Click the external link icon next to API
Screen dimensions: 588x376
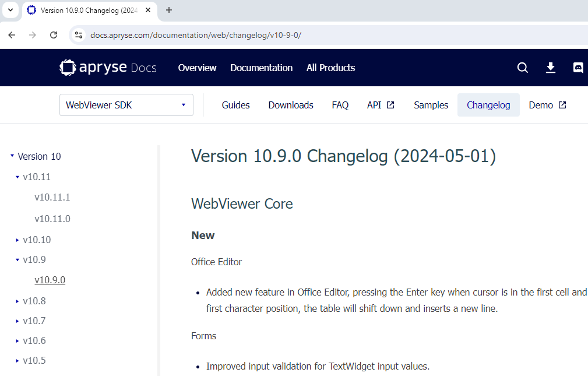point(390,105)
